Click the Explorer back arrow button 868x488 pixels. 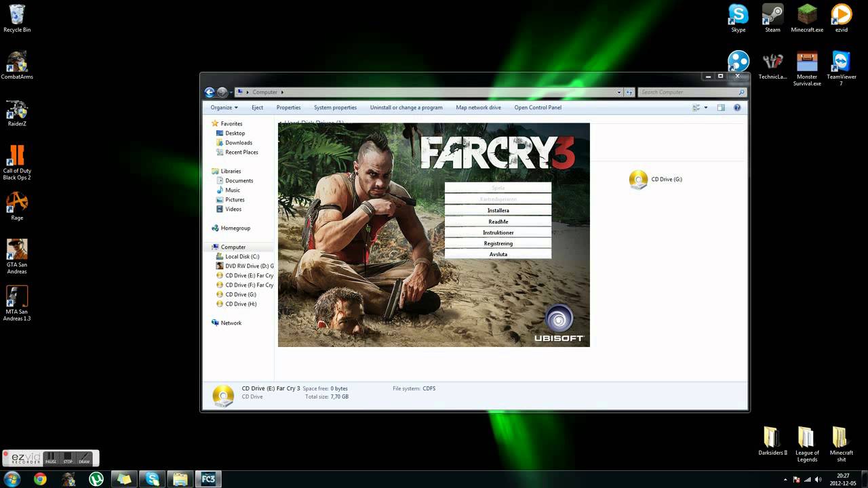click(210, 92)
